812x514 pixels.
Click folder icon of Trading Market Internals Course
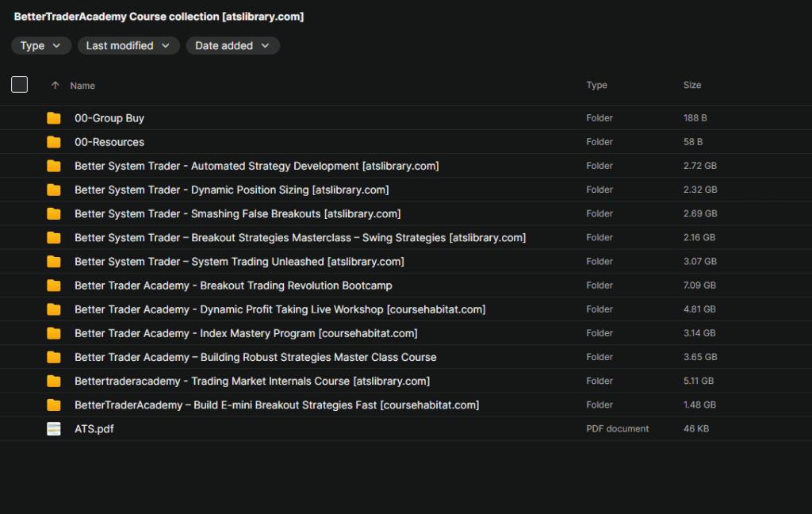click(x=54, y=381)
